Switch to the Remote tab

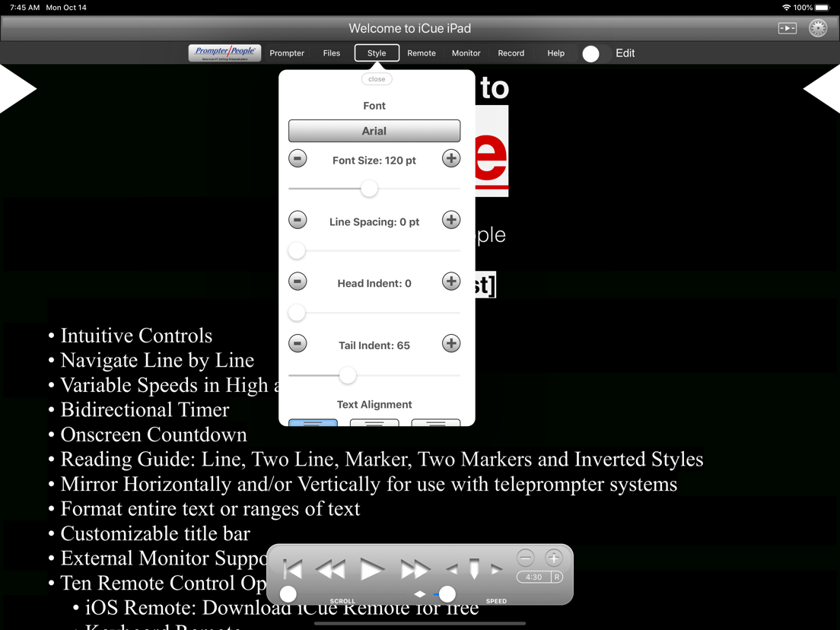[421, 53]
